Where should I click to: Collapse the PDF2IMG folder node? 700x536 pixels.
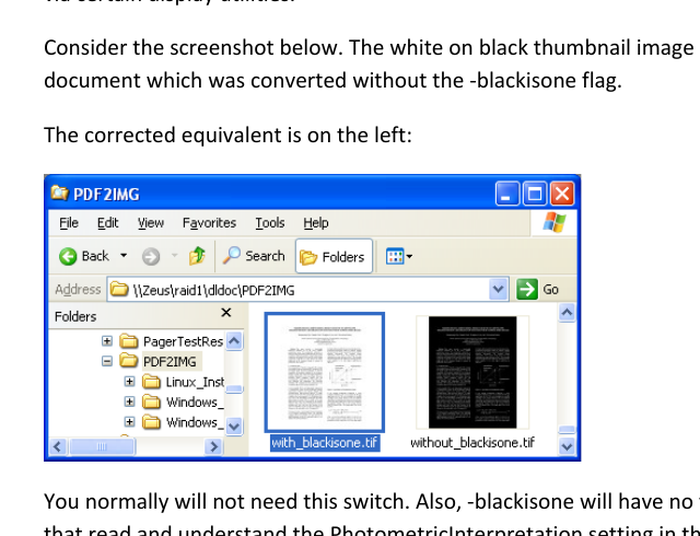click(107, 361)
